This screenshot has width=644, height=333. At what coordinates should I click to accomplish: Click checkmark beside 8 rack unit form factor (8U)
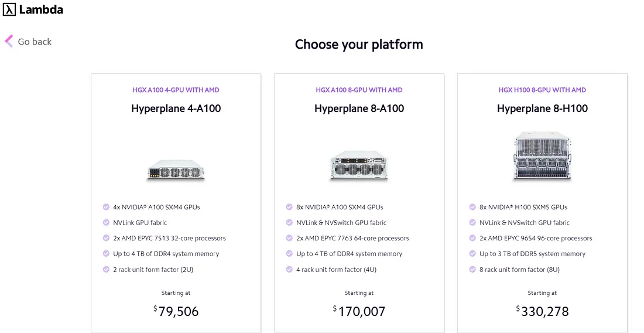click(x=472, y=269)
